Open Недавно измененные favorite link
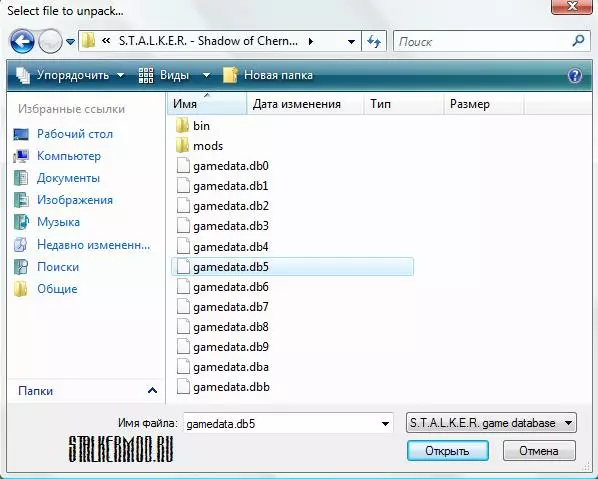598x479 pixels. 82,244
